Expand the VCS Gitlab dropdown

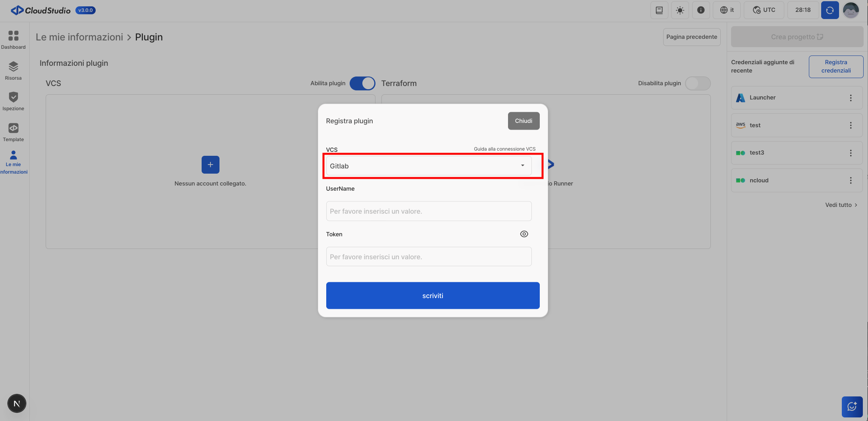(429, 166)
